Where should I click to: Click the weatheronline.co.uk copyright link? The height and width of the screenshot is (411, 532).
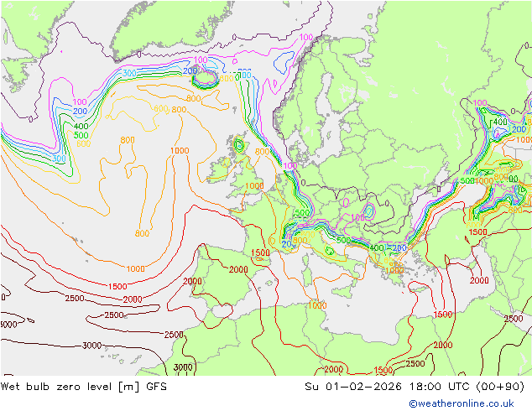point(462,403)
